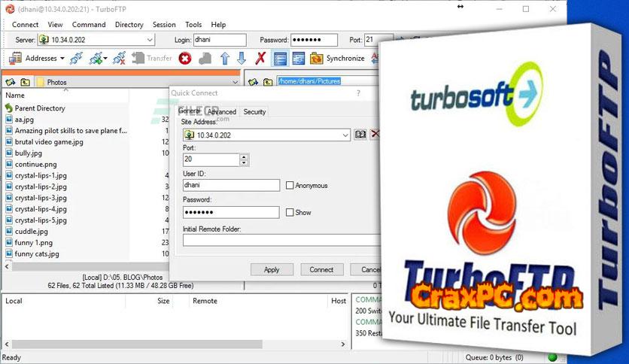Open the Session menu
This screenshot has height=364, width=629.
pos(164,24)
